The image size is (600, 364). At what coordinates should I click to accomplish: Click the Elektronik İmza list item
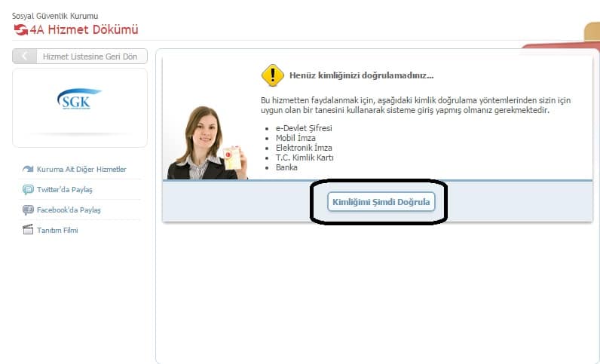pyautogui.click(x=304, y=148)
